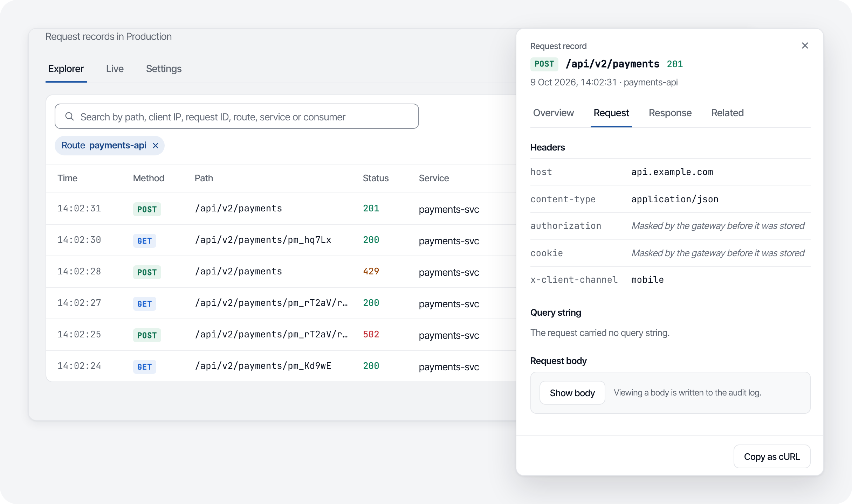Screen dimensions: 852x504
Task: Click the GET badge in 14:02:24 row
Action: [144, 367]
